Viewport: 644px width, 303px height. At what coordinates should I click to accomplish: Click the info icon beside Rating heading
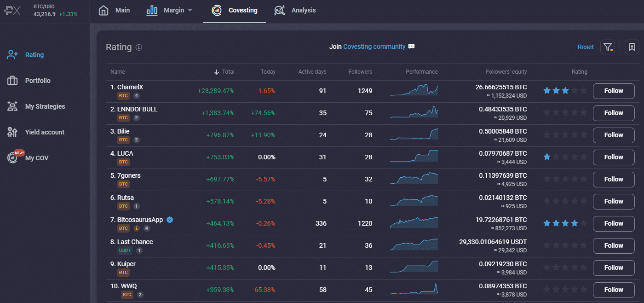(139, 47)
